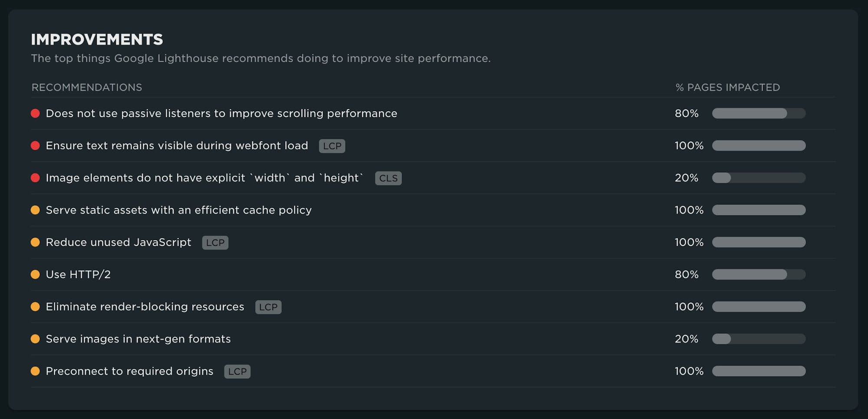Click the LCP badge beside render-blocking resources
This screenshot has height=419, width=868.
click(268, 307)
